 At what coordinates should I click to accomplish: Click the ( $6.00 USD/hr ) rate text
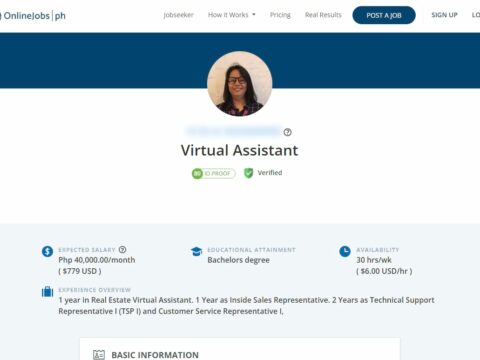[384, 271]
